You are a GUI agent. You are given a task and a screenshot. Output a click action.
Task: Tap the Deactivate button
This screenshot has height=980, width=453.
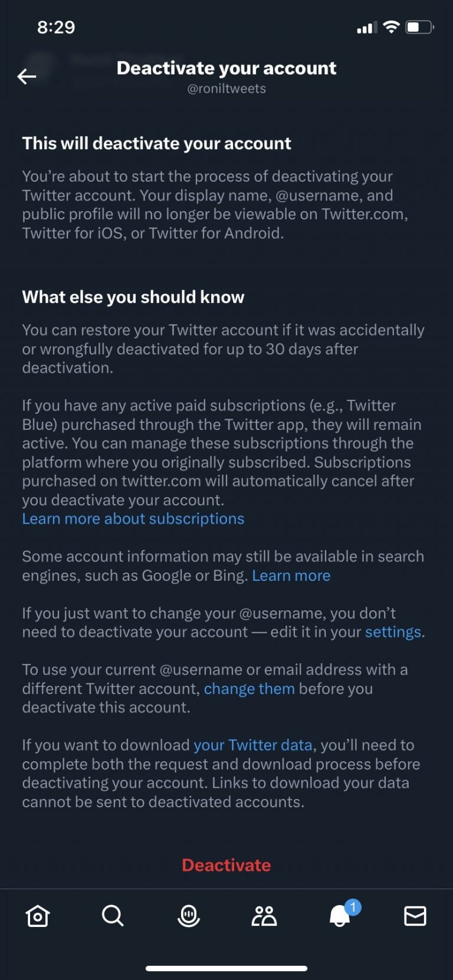coord(226,865)
